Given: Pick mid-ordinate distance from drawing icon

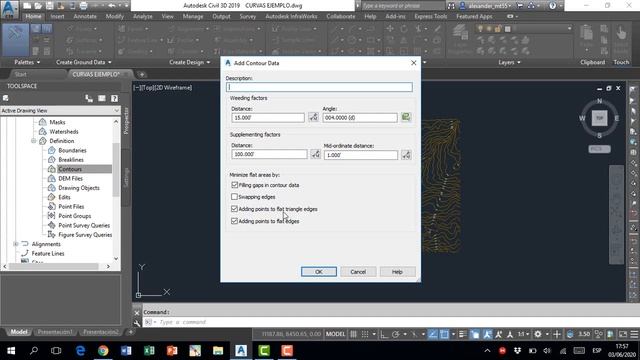Looking at the screenshot, I should pos(406,155).
